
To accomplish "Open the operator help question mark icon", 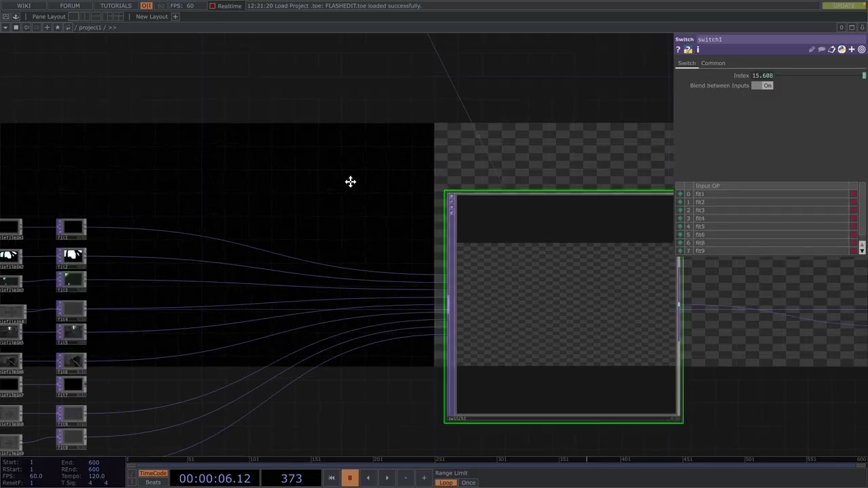I will 677,49.
